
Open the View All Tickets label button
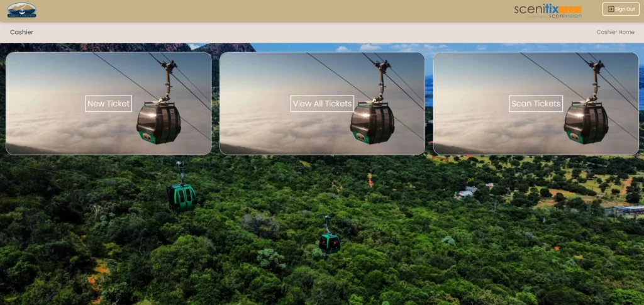pyautogui.click(x=322, y=104)
